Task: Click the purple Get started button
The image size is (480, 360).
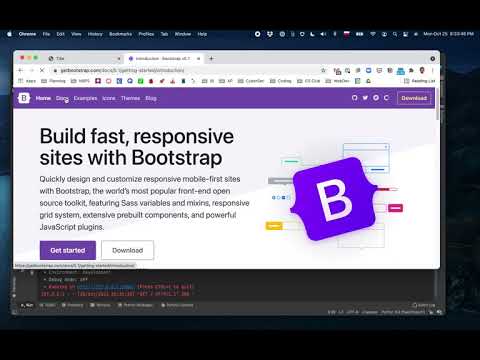Action: (x=68, y=250)
